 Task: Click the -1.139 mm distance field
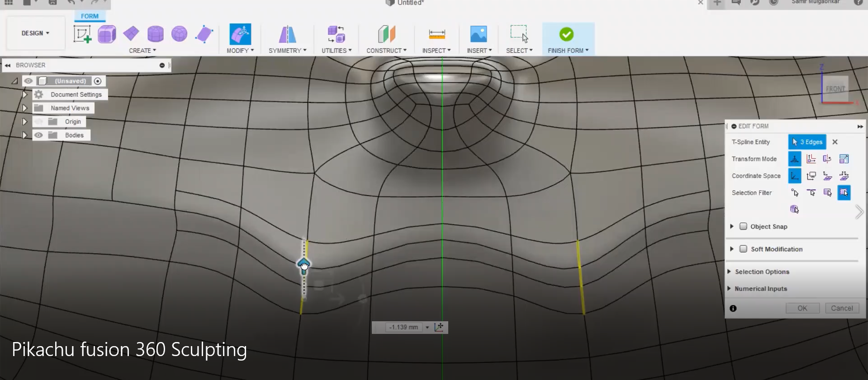[403, 327]
